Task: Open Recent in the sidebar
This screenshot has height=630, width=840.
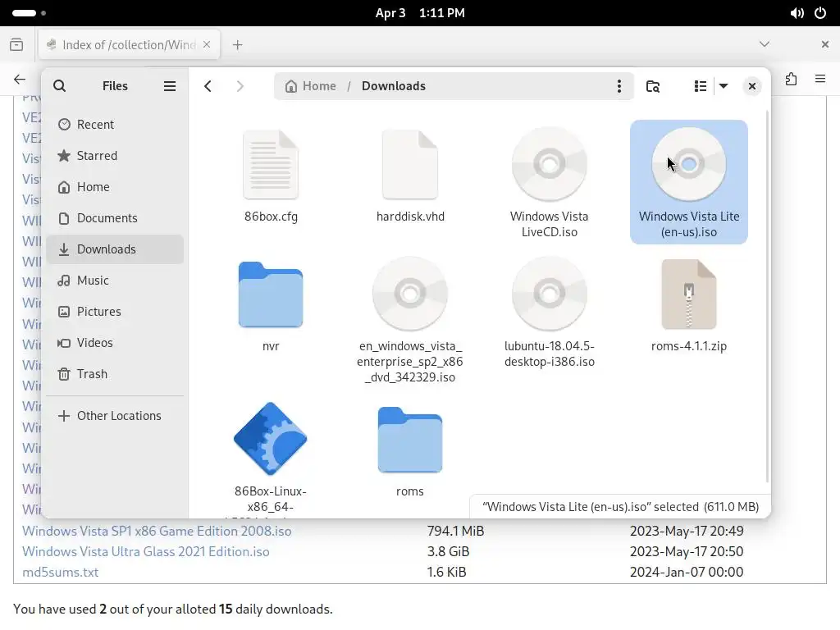Action: click(115, 125)
